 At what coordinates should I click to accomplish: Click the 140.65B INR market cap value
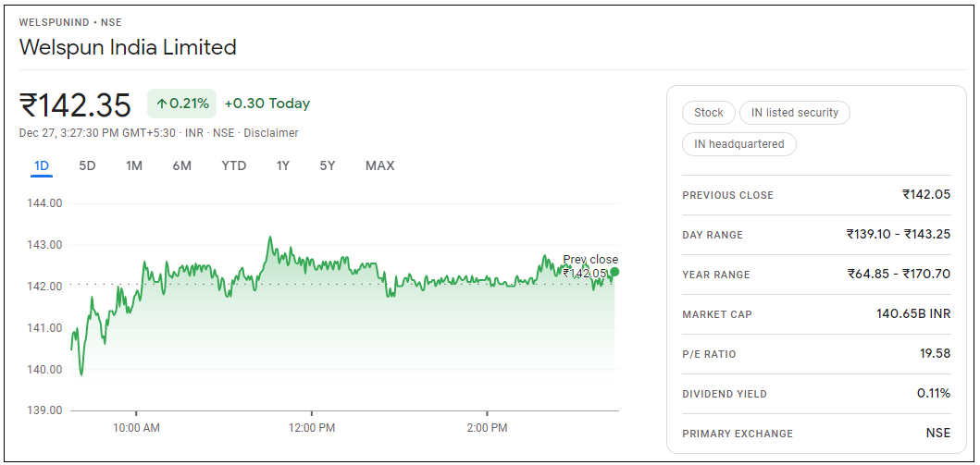pos(913,314)
